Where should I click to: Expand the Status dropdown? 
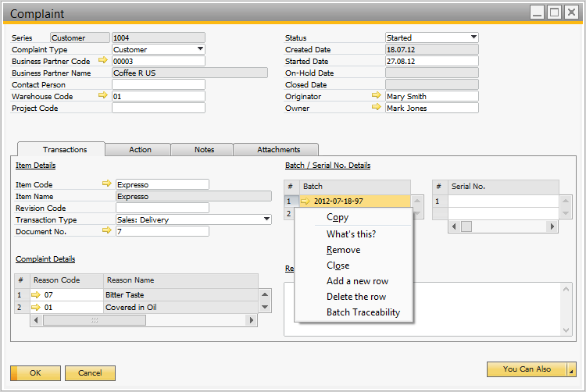click(473, 37)
